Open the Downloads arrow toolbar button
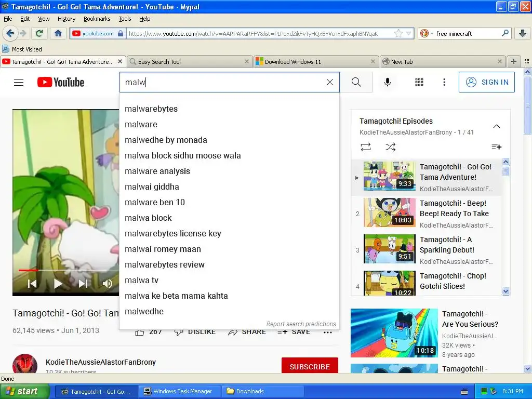This screenshot has width=532, height=399. pos(523,33)
